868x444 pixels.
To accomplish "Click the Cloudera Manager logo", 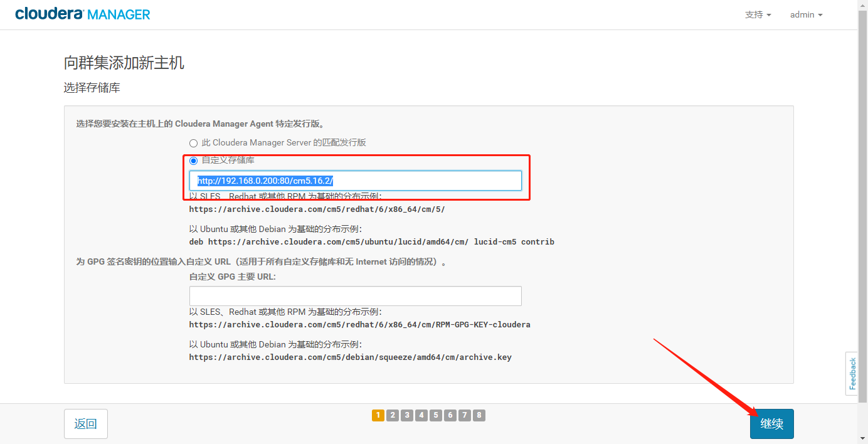I will pyautogui.click(x=83, y=14).
